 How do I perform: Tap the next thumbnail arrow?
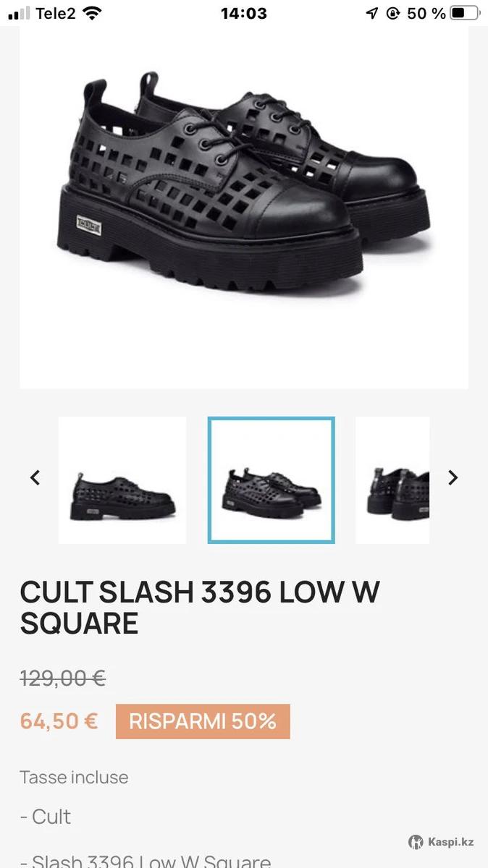coord(453,477)
